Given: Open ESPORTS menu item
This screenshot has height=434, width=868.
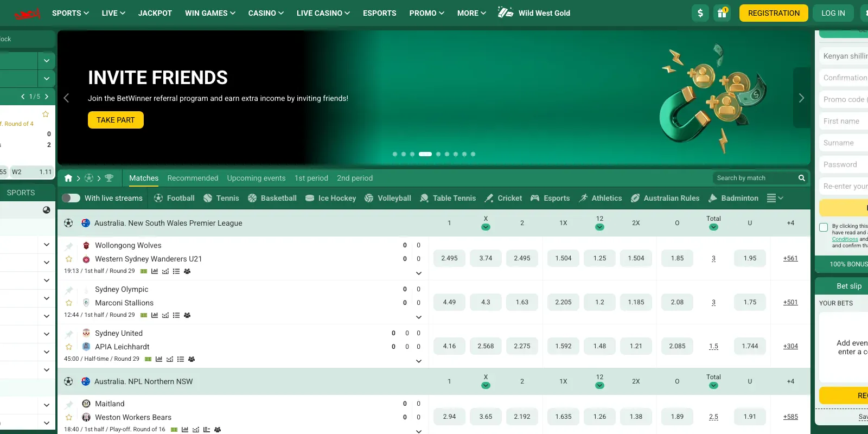Looking at the screenshot, I should (x=380, y=13).
